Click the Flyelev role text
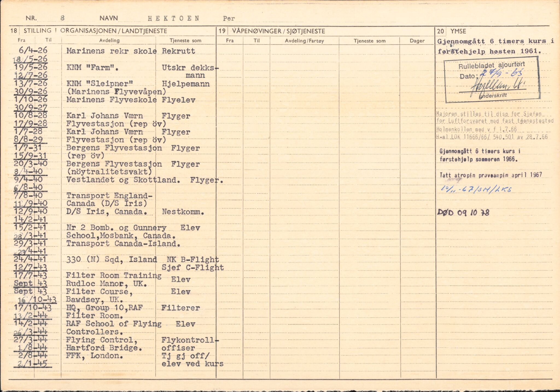This screenshot has width=560, height=392. coord(178,100)
